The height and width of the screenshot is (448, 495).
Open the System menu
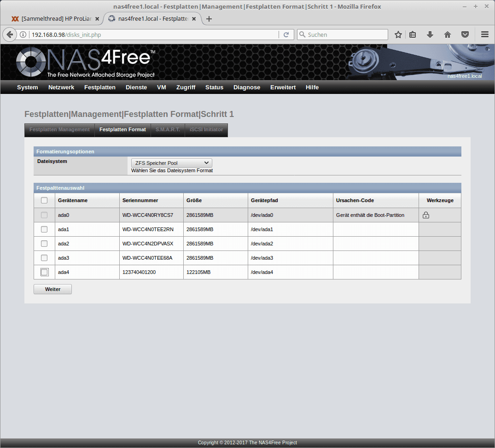tap(28, 87)
